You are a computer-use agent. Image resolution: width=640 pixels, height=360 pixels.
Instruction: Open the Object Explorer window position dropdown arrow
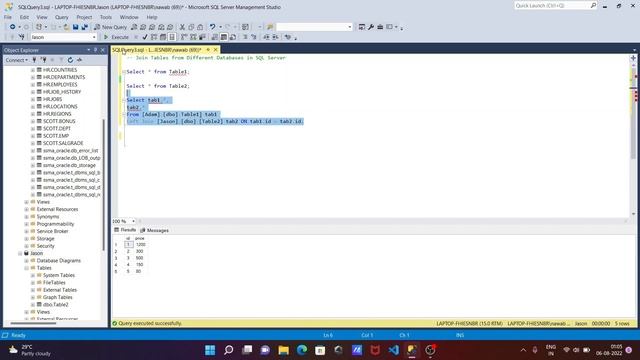click(x=89, y=50)
